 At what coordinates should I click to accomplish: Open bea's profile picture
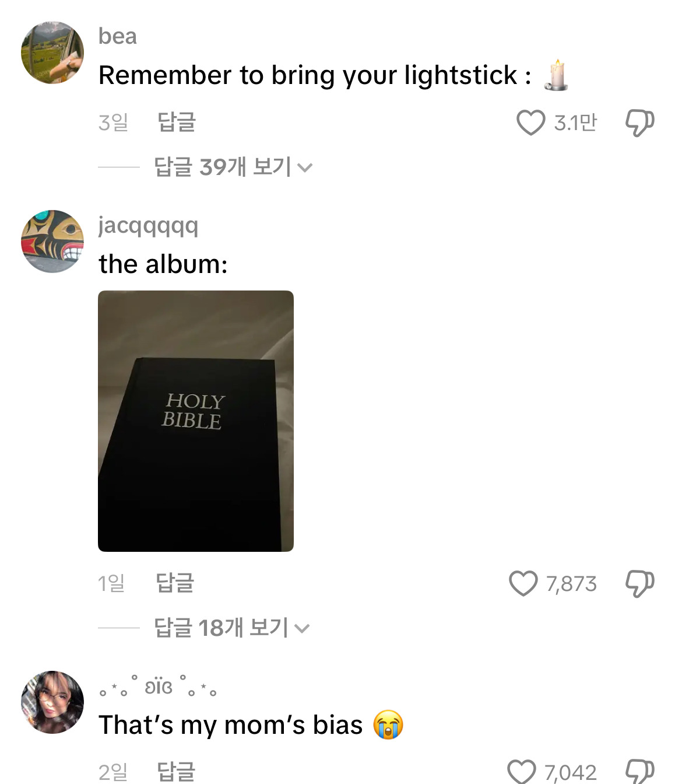[x=52, y=52]
